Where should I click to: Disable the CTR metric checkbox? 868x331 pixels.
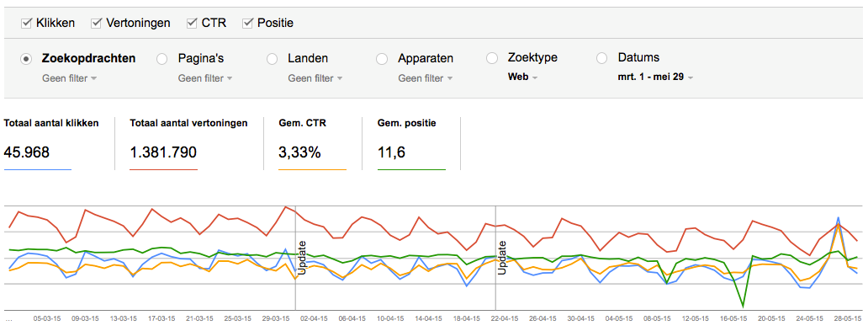[192, 24]
